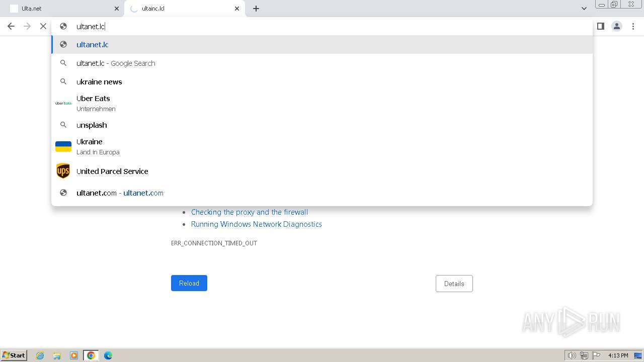
Task: Close the ultainc.lcl tab
Action: point(237,9)
